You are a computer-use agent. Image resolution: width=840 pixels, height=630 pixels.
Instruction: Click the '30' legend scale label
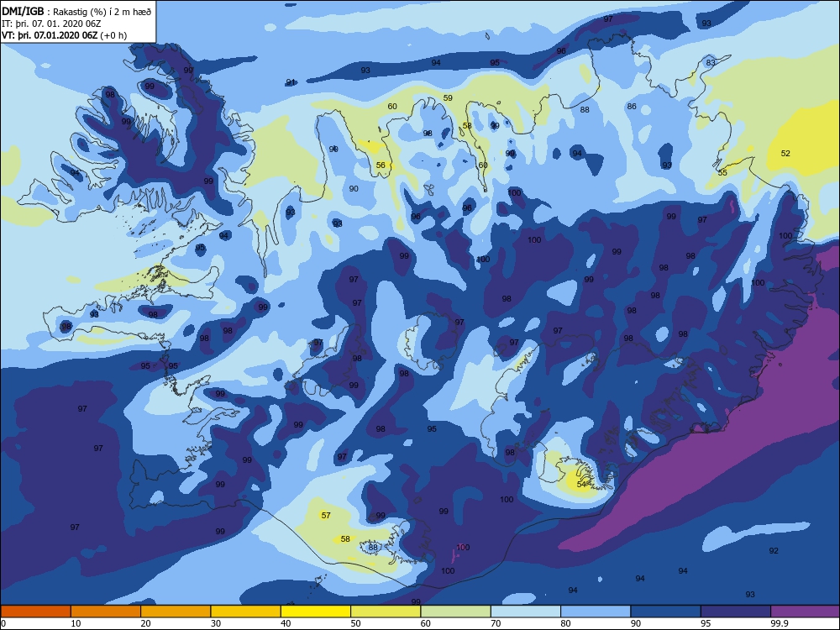(216, 623)
